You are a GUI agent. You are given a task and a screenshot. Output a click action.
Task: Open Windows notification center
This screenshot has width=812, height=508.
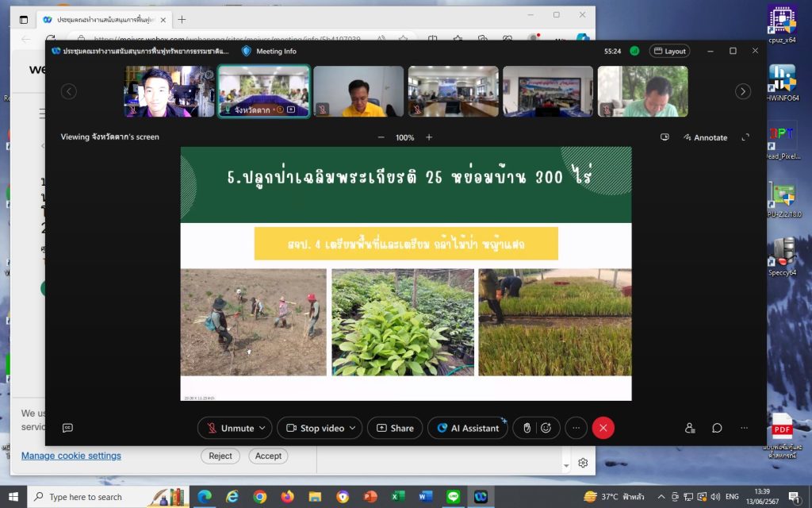pos(794,497)
